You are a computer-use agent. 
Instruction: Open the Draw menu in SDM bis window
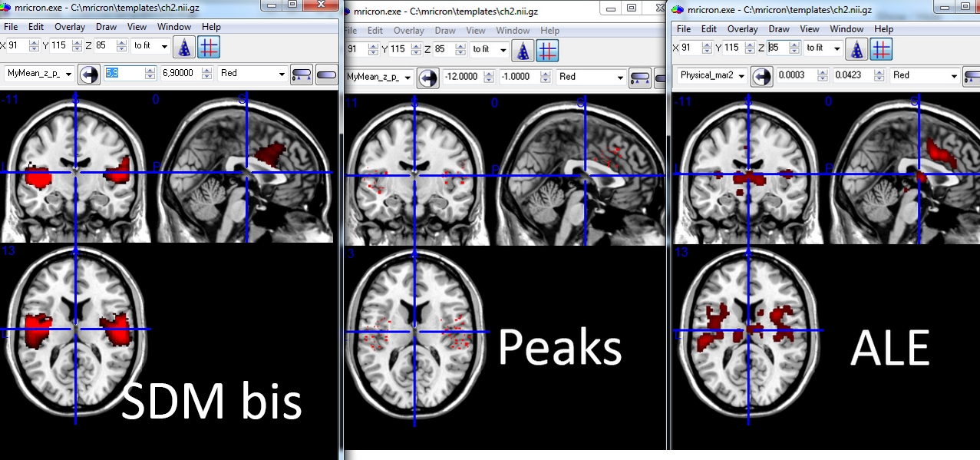click(106, 27)
